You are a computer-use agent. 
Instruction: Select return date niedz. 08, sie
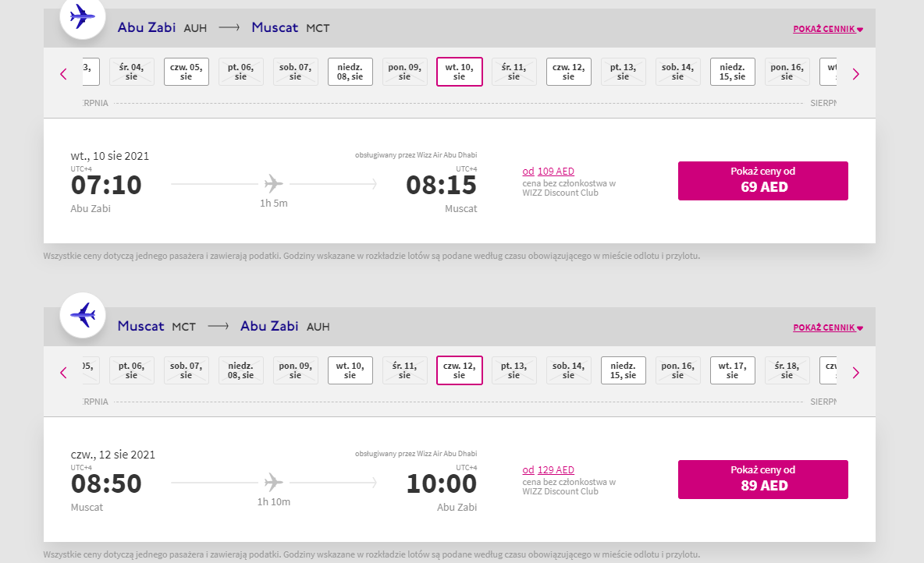[x=241, y=370]
